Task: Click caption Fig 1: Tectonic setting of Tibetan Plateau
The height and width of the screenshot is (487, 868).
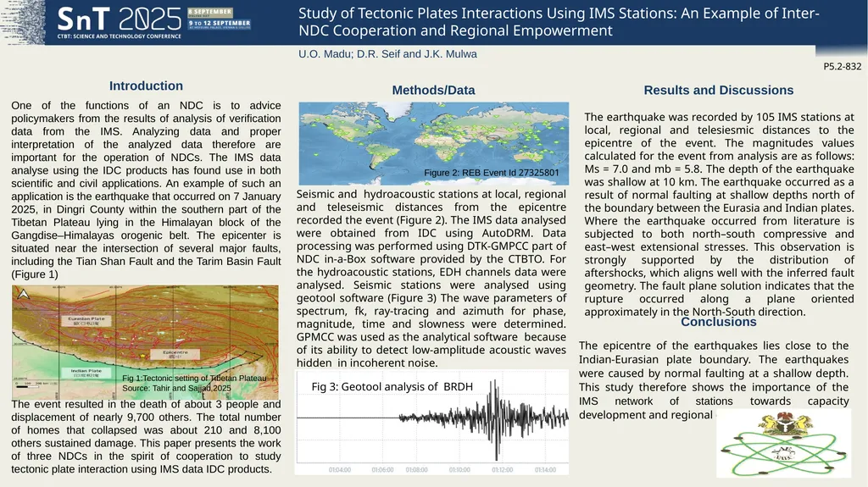Action: [194, 378]
